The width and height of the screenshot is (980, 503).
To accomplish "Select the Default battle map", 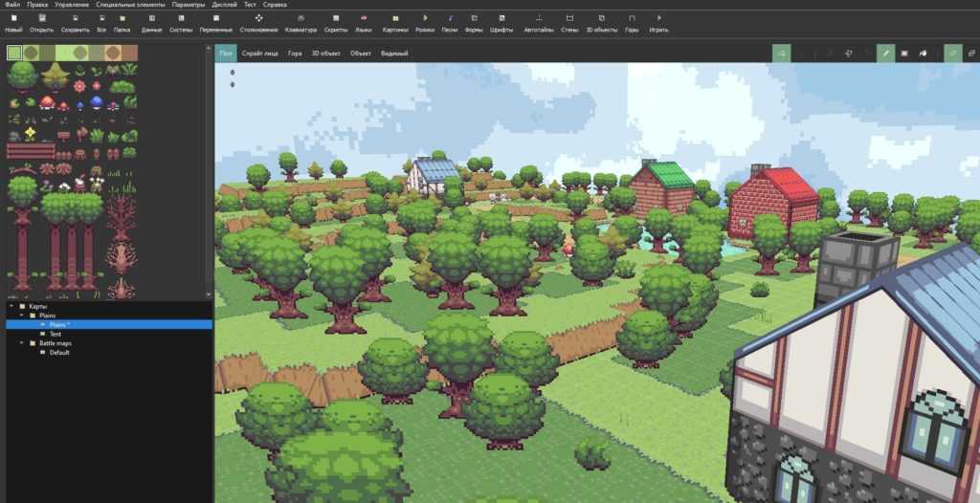I will pyautogui.click(x=58, y=352).
